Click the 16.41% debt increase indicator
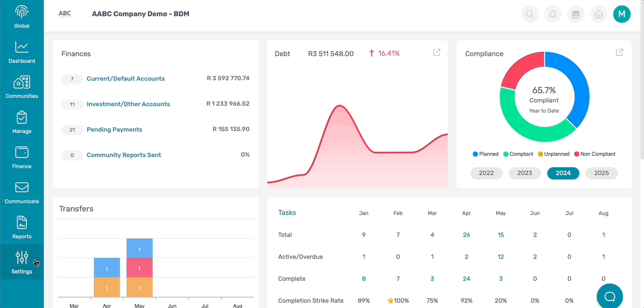 point(384,53)
